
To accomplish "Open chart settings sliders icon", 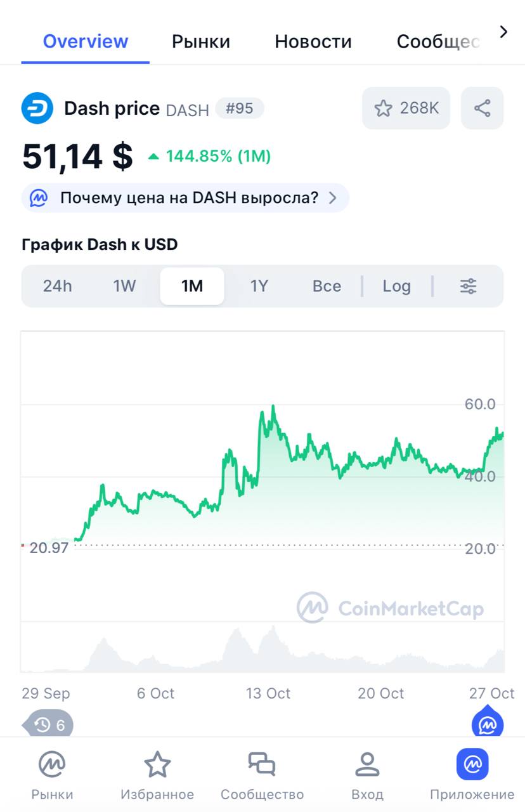I will pos(468,286).
